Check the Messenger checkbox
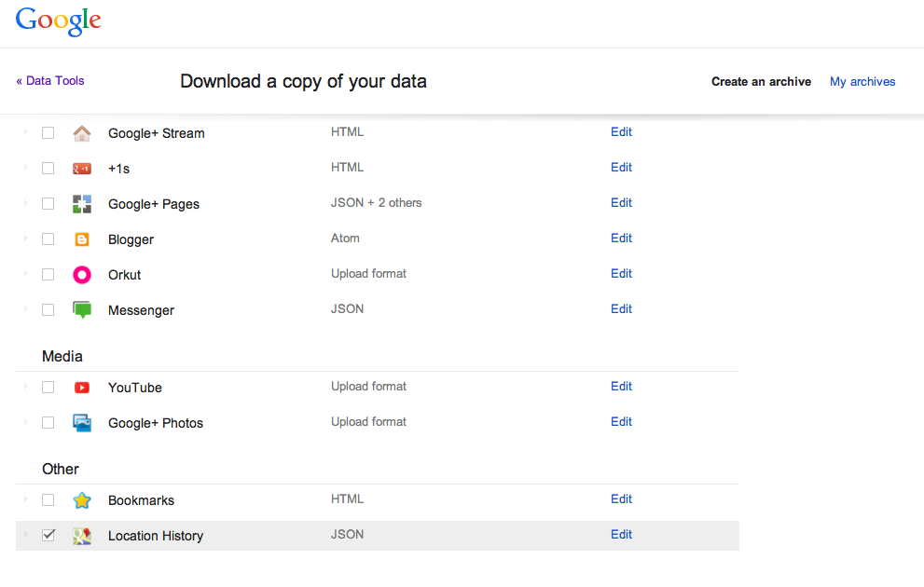This screenshot has width=924, height=587. tap(48, 309)
